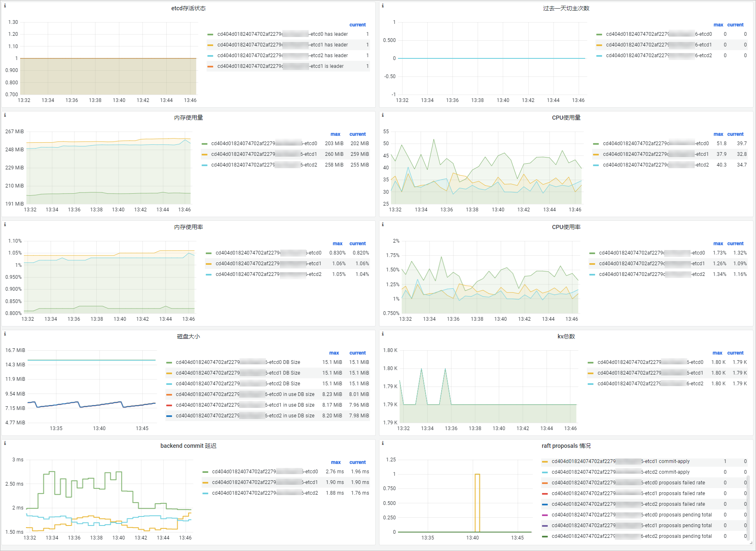Open the 磁盘大小 panel title menu
This screenshot has width=756, height=551.
188,336
